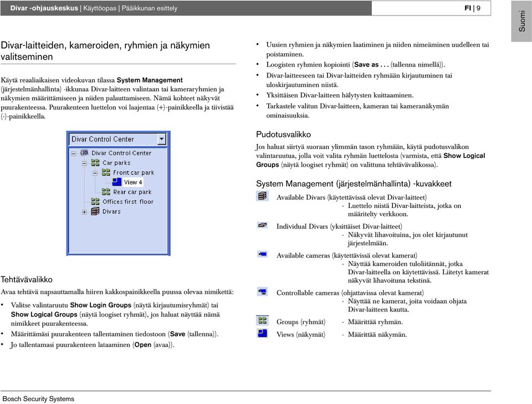The height and width of the screenshot is (404, 532).
Task: Click the Controllable cameras legend icon
Action: 262,292
